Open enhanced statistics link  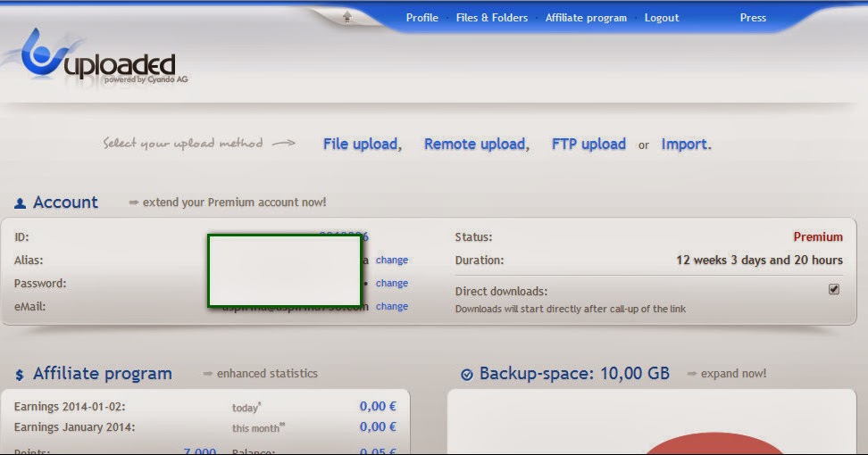pyautogui.click(x=267, y=374)
